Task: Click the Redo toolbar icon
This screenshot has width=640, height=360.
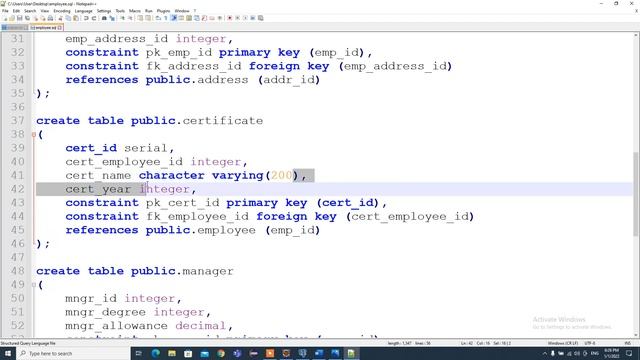Action: tap(93, 18)
